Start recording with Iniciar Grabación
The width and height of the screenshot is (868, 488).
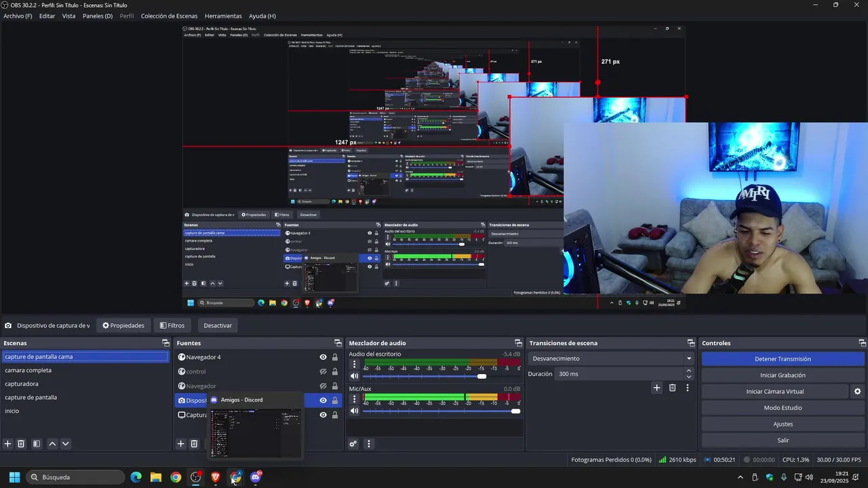[783, 375]
